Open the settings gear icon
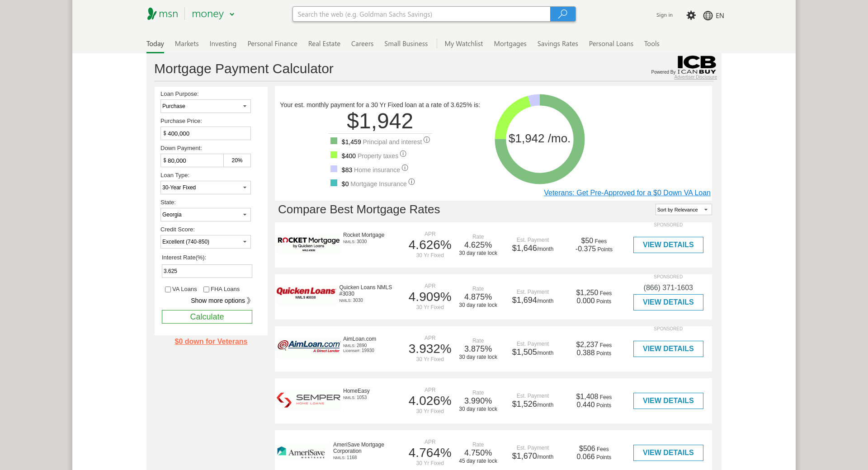This screenshot has height=470, width=868. click(x=691, y=15)
